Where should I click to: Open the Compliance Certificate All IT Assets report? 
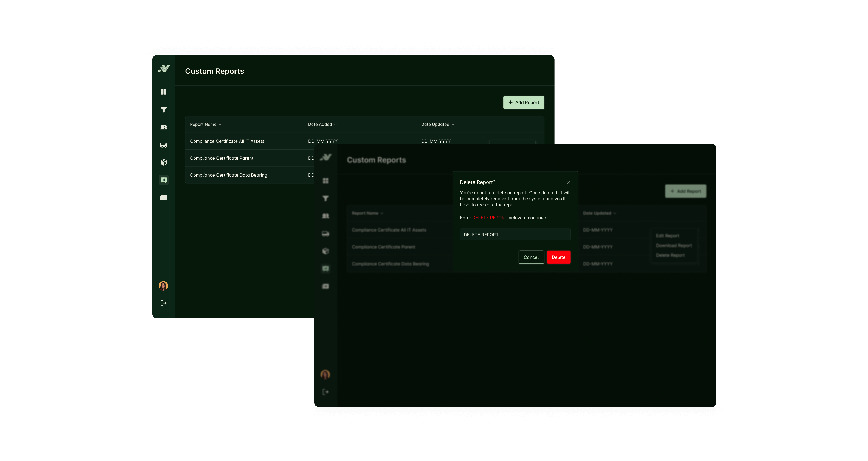pos(227,141)
